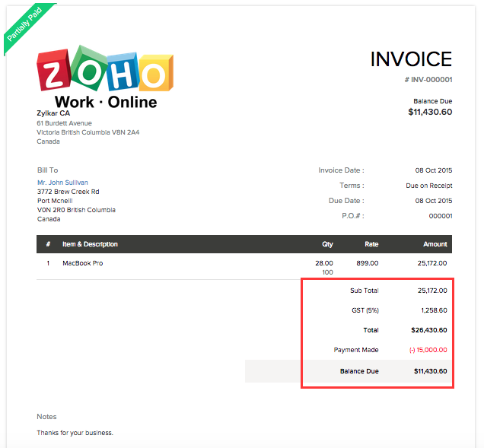Click the Payment Made label
Viewport: 484px width, 448px height.
click(x=356, y=350)
